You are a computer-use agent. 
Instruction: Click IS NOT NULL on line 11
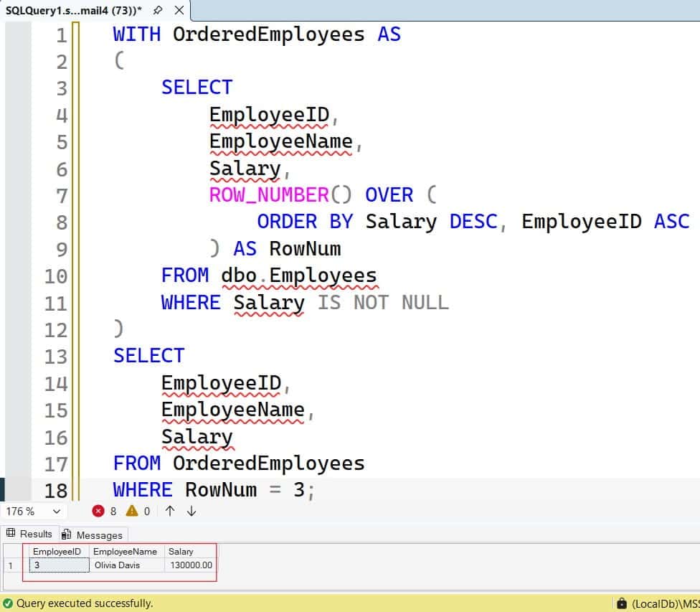click(383, 303)
